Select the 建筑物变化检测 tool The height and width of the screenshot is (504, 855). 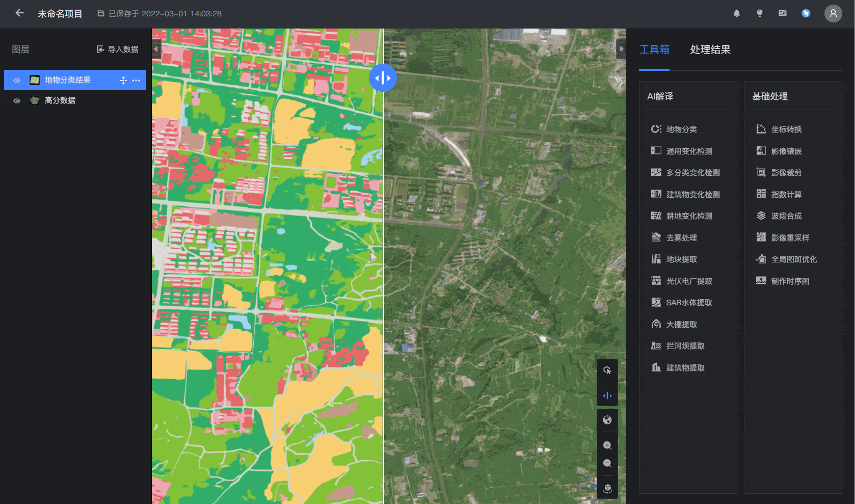685,195
